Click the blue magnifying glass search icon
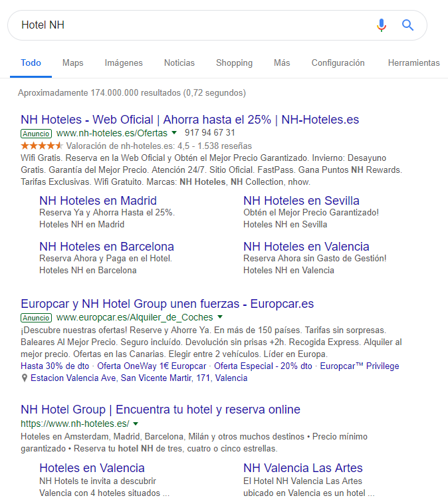 407,25
